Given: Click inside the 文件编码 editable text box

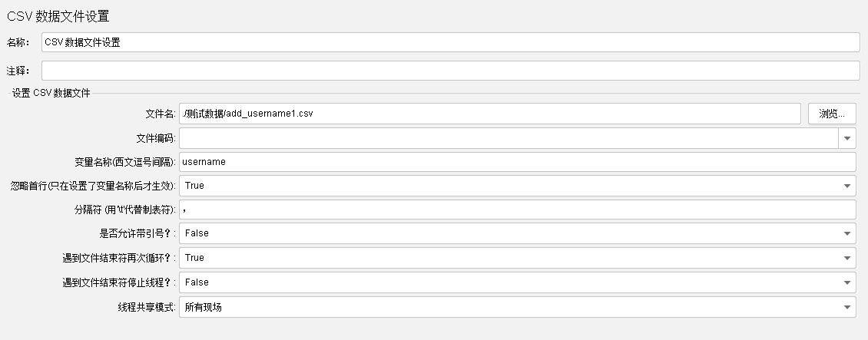Looking at the screenshot, I should point(508,138).
